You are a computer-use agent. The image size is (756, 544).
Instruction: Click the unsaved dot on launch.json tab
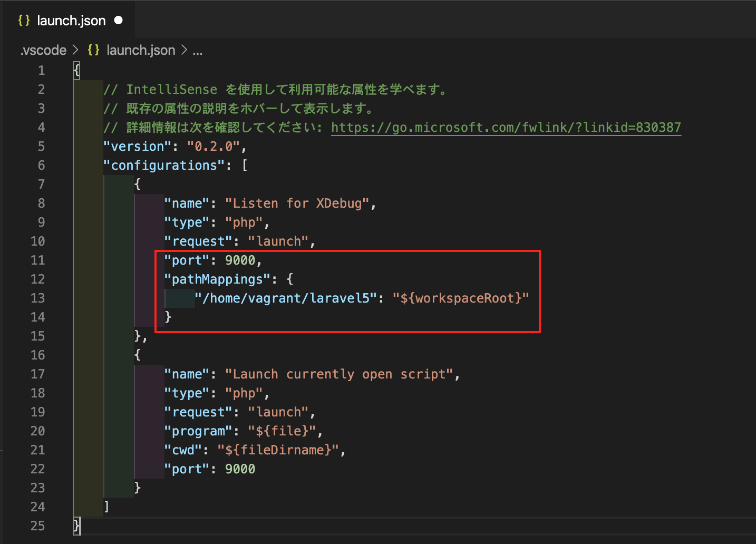tap(119, 20)
